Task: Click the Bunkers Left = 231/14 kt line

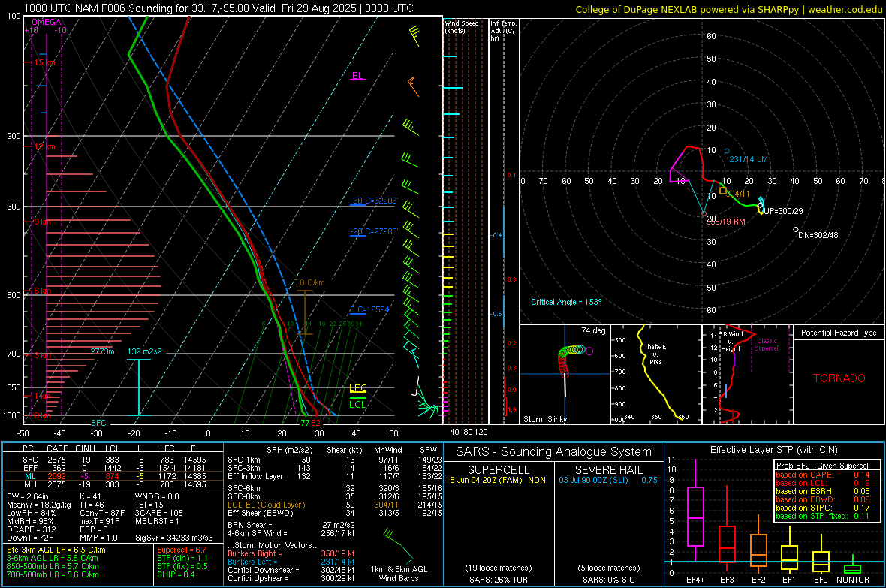Action: 291,562
